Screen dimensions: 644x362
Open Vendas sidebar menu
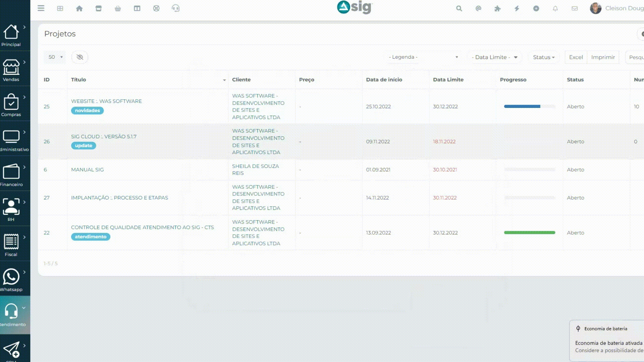point(11,70)
